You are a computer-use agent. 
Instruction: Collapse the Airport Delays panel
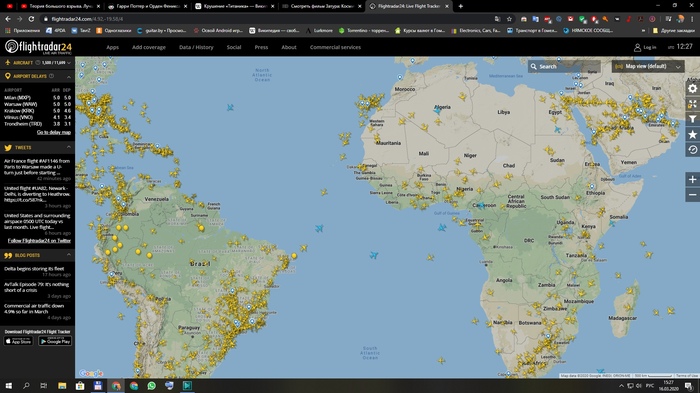pyautogui.click(x=69, y=77)
